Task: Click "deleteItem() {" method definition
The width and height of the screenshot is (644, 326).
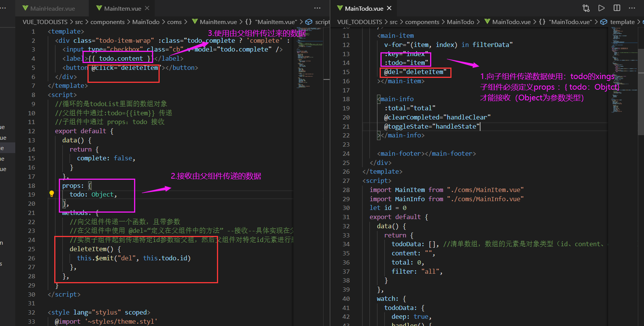Action: [95, 249]
